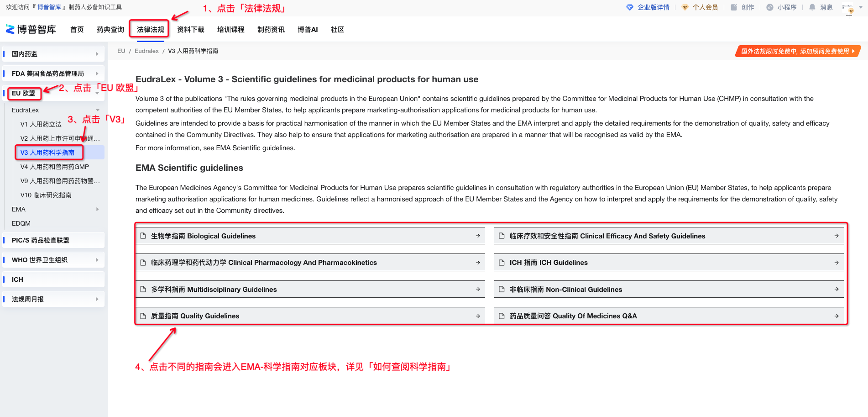868x417 pixels.
Task: Open the 资料下载 nav tab
Action: point(191,30)
